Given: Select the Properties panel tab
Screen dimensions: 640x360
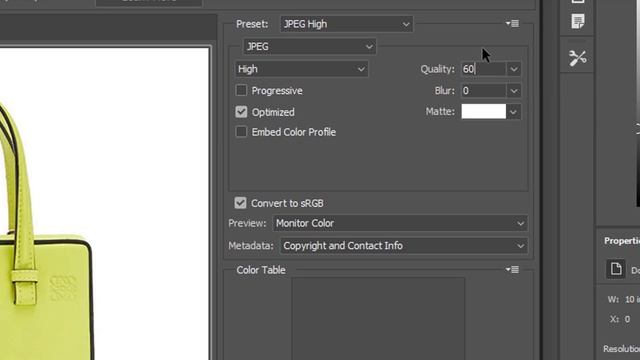Looking at the screenshot, I should point(622,241).
